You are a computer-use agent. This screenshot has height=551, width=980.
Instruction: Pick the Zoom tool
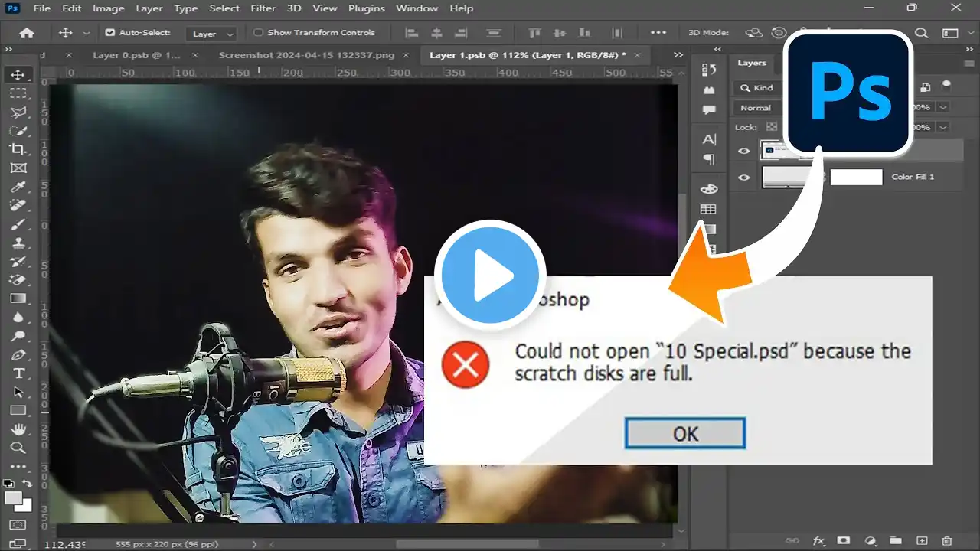click(x=19, y=448)
